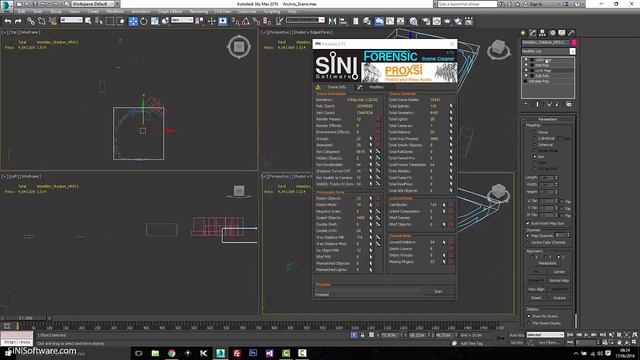This screenshot has width=640, height=360.
Task: Click the Redo arrow in main toolbar
Action: tap(18, 21)
